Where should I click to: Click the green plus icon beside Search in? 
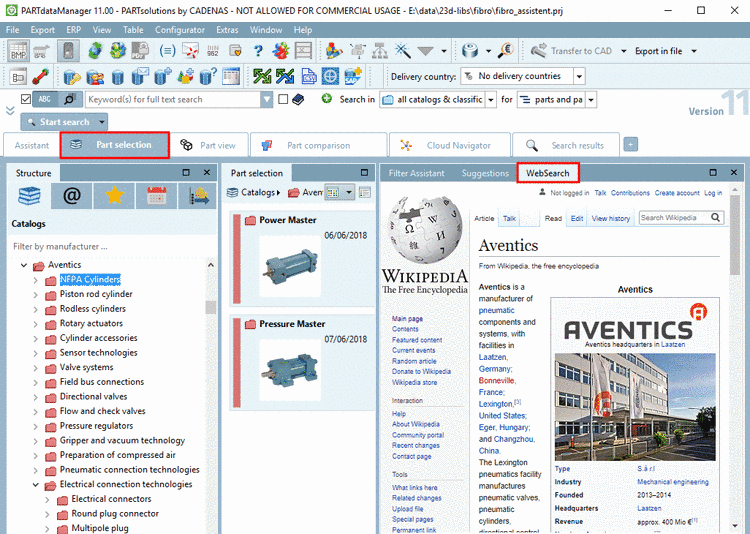pos(327,99)
